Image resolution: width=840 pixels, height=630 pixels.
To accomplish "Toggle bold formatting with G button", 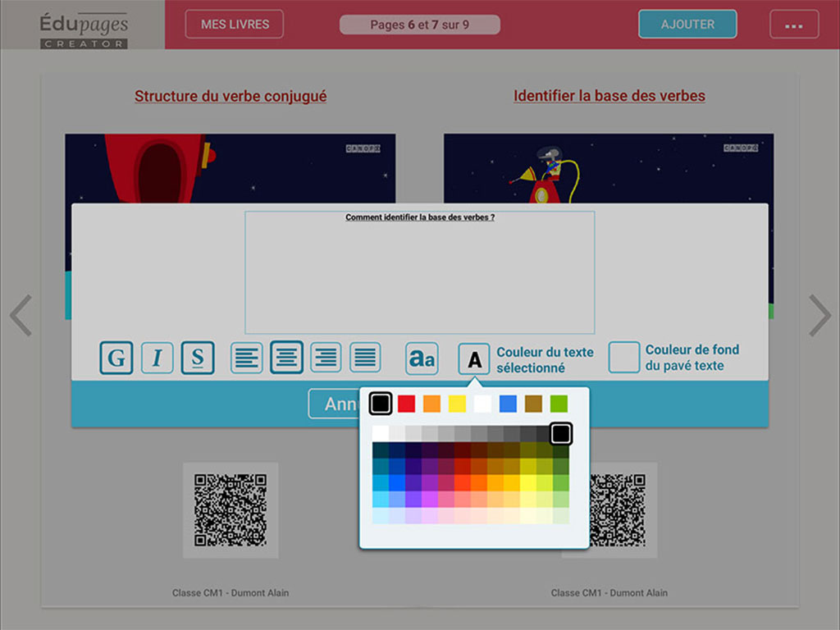I will pyautogui.click(x=116, y=358).
